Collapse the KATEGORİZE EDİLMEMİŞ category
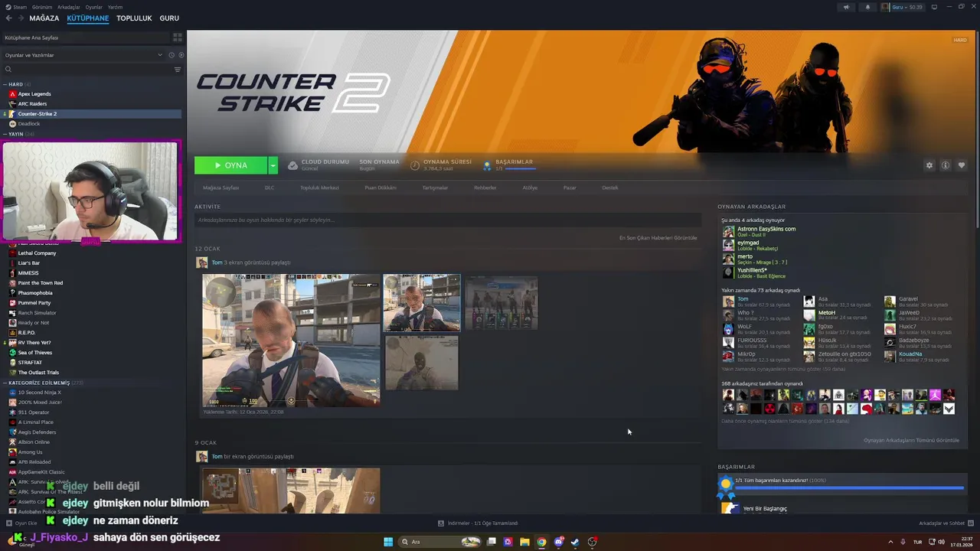 [x=5, y=383]
